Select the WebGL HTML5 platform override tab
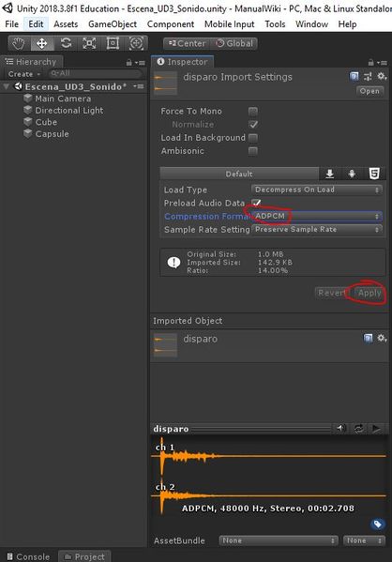The height and width of the screenshot is (562, 392). (374, 174)
